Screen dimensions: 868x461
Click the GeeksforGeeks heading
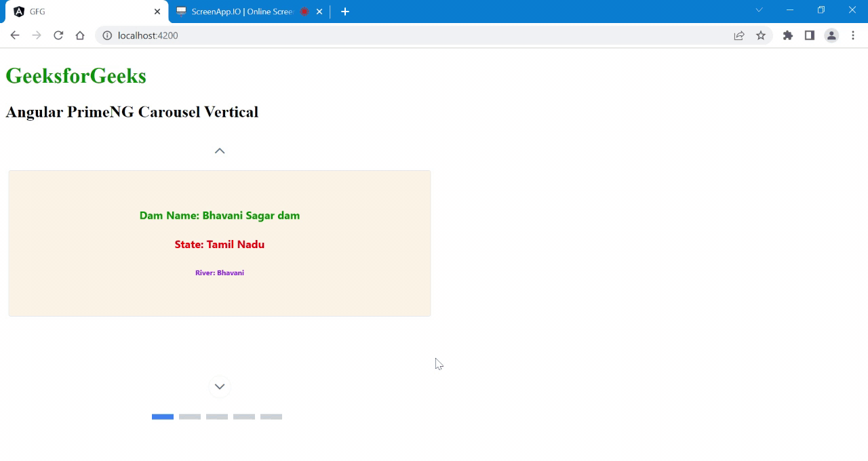(75, 75)
